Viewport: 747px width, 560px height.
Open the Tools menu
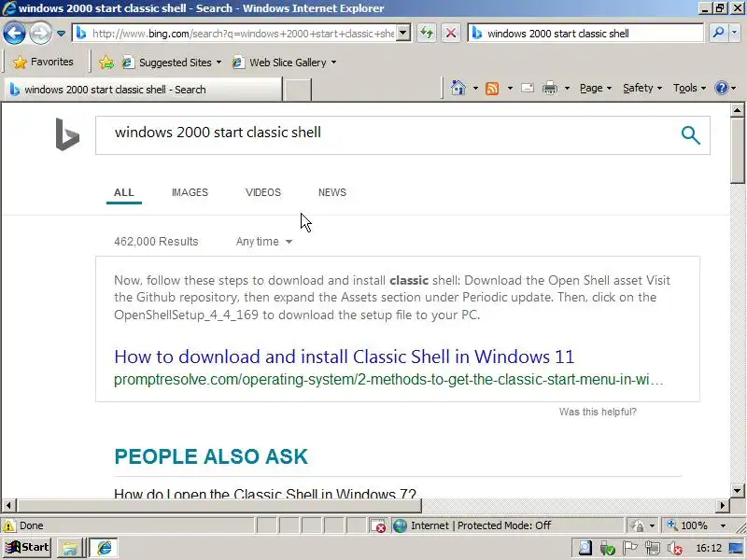(x=689, y=88)
